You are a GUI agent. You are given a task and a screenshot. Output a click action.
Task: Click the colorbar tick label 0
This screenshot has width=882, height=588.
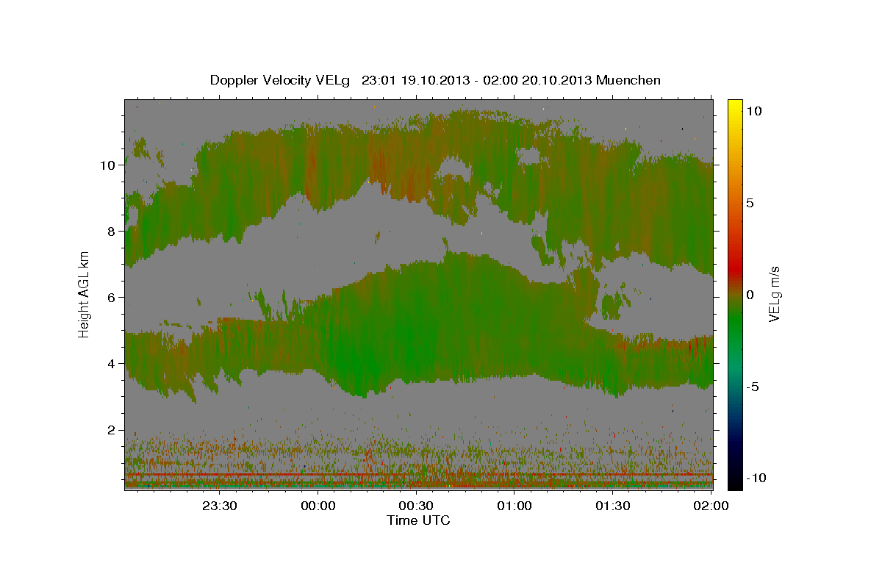(750, 295)
